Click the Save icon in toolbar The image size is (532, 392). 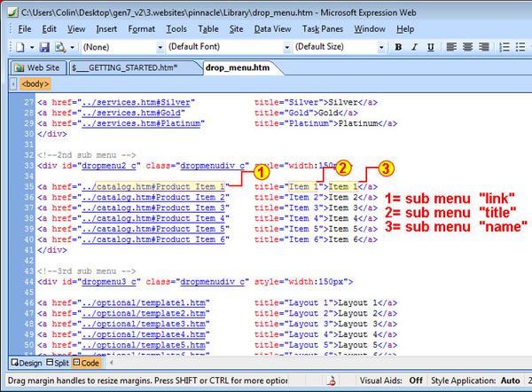click(x=43, y=47)
